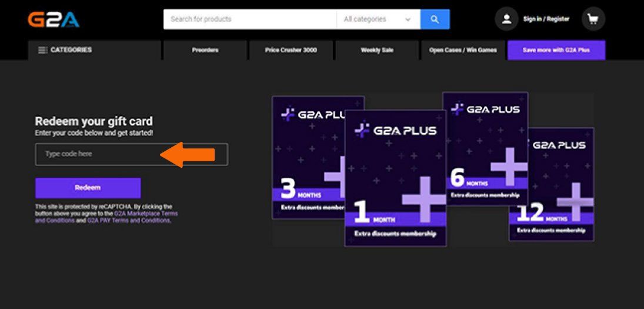Click the purple Redeem button
This screenshot has height=309, width=644.
88,188
